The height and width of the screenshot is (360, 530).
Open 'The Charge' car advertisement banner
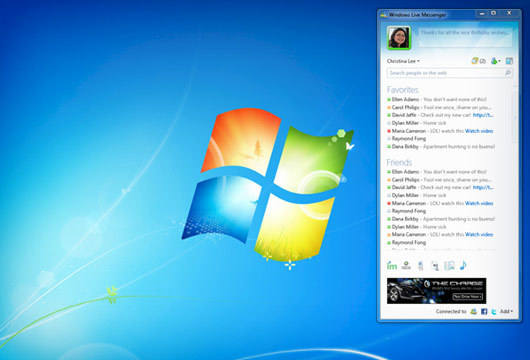[436, 291]
